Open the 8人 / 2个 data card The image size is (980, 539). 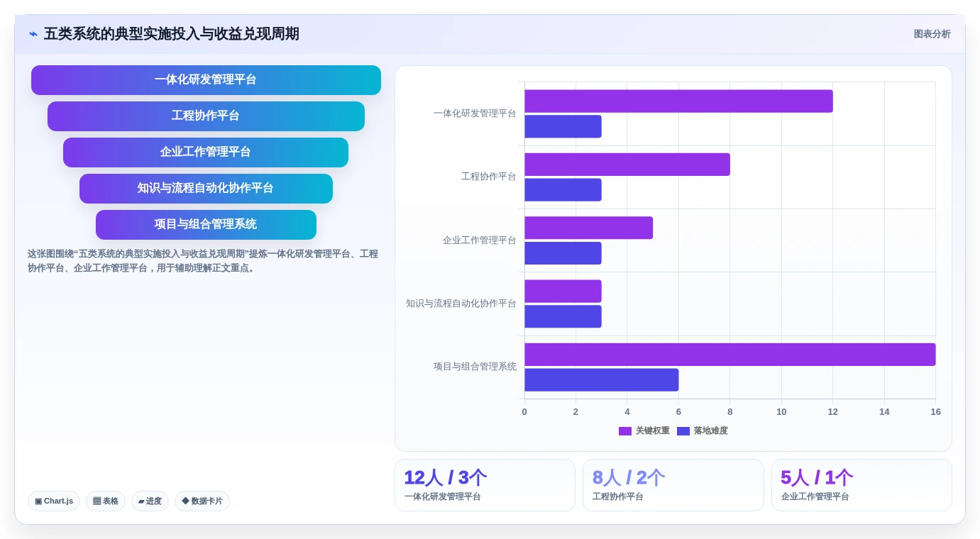[x=673, y=485]
